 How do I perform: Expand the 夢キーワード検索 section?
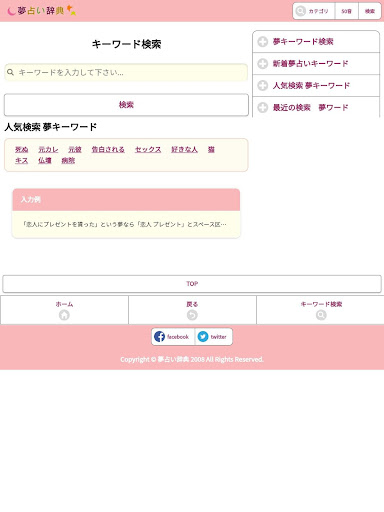[x=316, y=42]
